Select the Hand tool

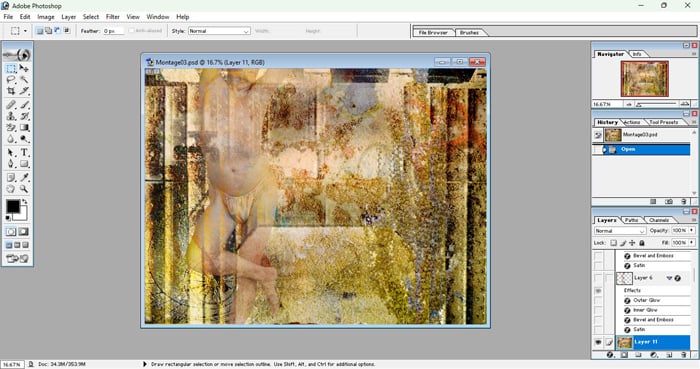11,189
